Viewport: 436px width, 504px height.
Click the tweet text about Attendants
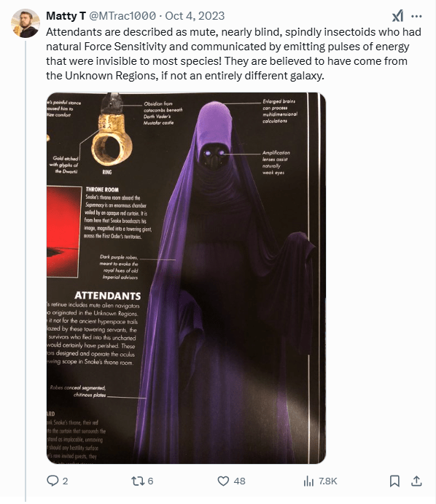click(x=233, y=54)
